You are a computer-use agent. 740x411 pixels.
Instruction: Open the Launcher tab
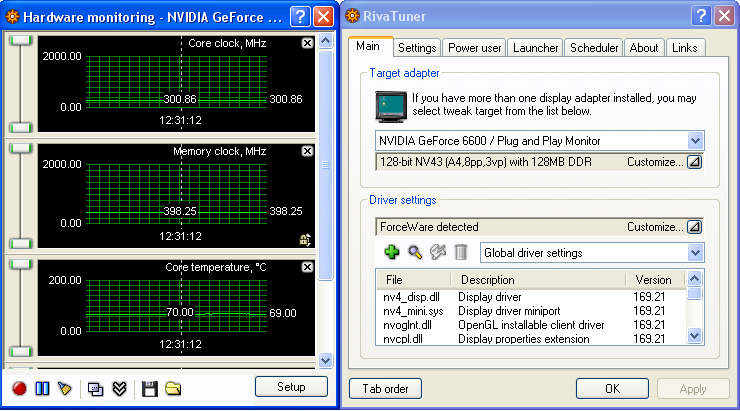pyautogui.click(x=535, y=48)
